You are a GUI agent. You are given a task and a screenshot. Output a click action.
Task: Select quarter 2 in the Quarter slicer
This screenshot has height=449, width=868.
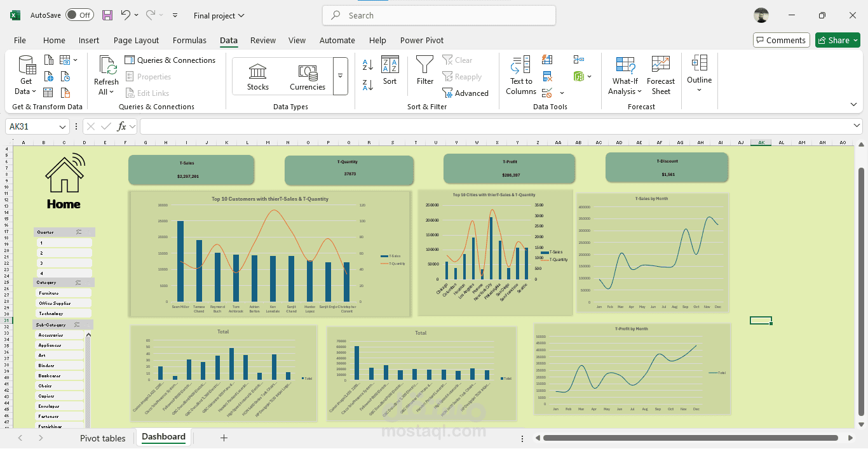click(x=64, y=252)
